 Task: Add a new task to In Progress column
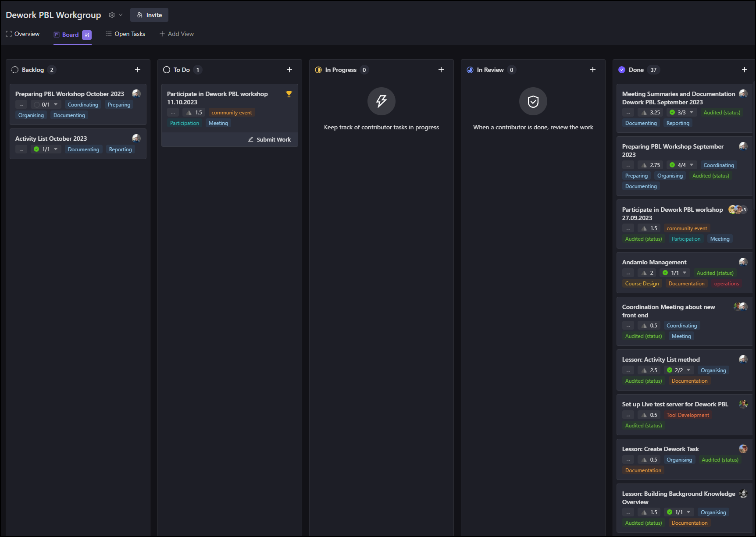tap(441, 70)
